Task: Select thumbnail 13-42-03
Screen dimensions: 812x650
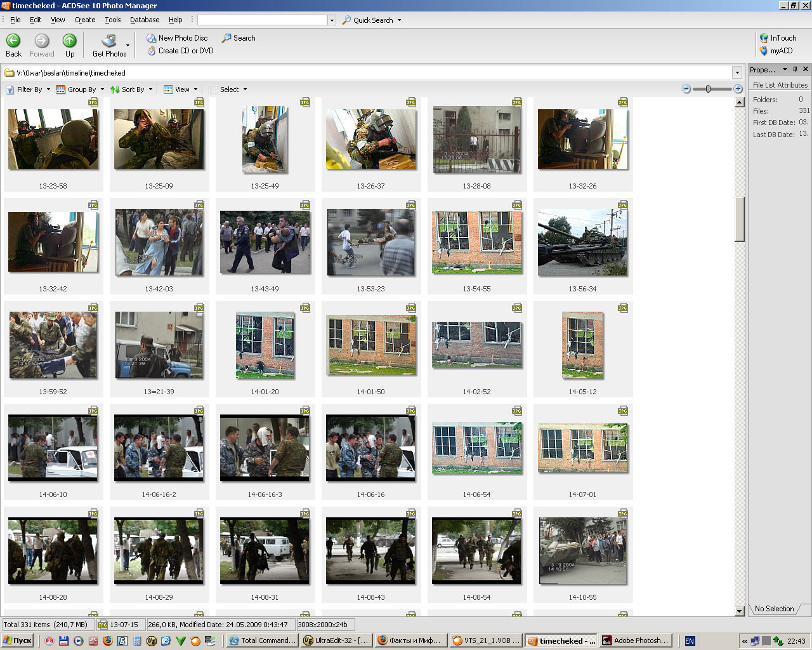Action: (x=159, y=242)
